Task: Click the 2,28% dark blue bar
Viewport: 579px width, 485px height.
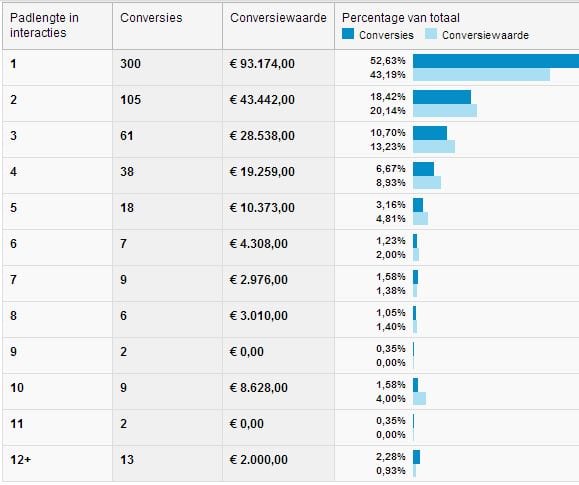Action: 417,457
